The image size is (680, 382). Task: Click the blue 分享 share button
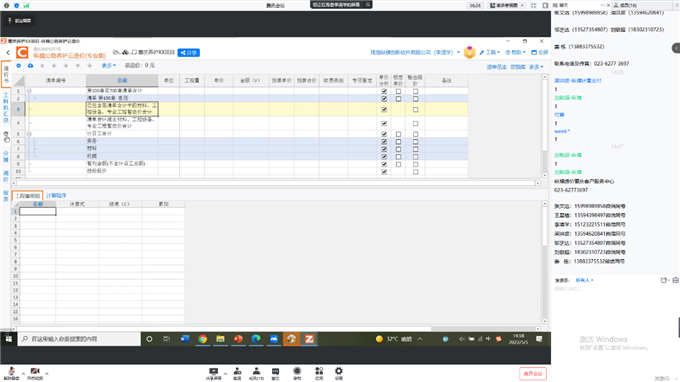pyautogui.click(x=189, y=52)
